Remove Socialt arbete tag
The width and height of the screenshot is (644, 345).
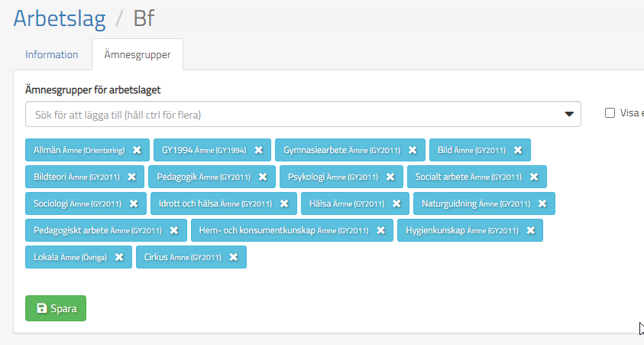coord(534,177)
